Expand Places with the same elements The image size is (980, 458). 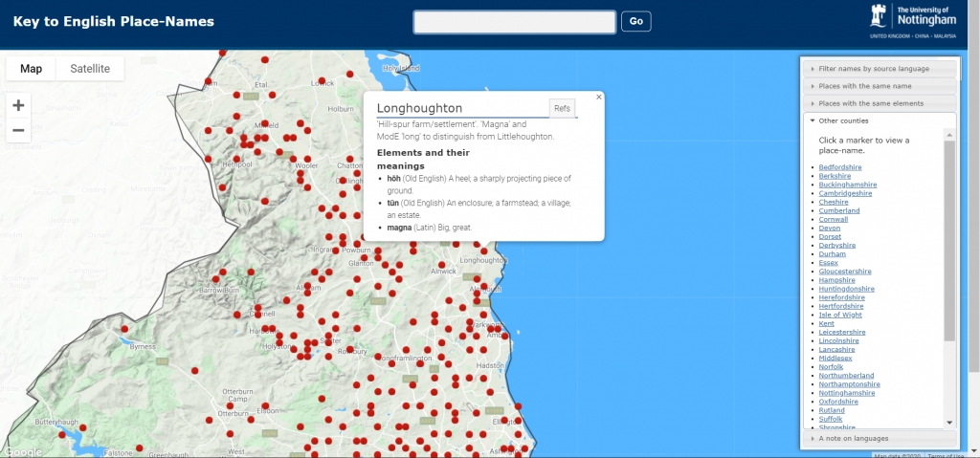click(879, 103)
